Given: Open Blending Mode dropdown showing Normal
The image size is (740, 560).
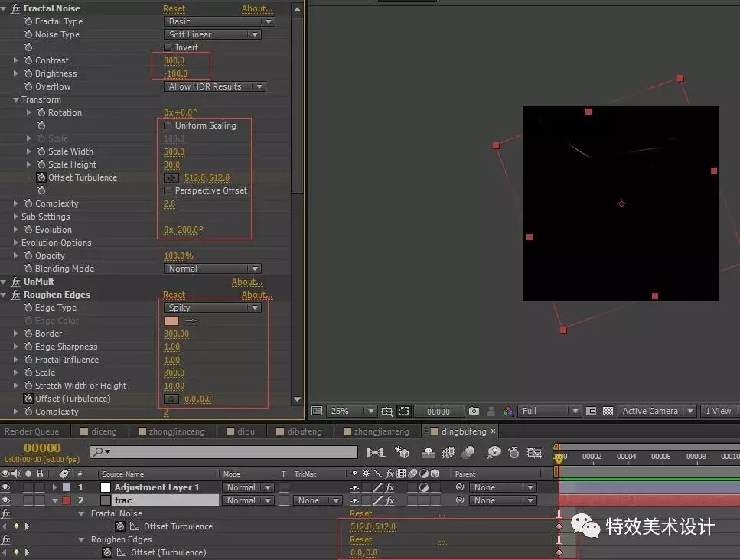Looking at the screenshot, I should click(213, 269).
